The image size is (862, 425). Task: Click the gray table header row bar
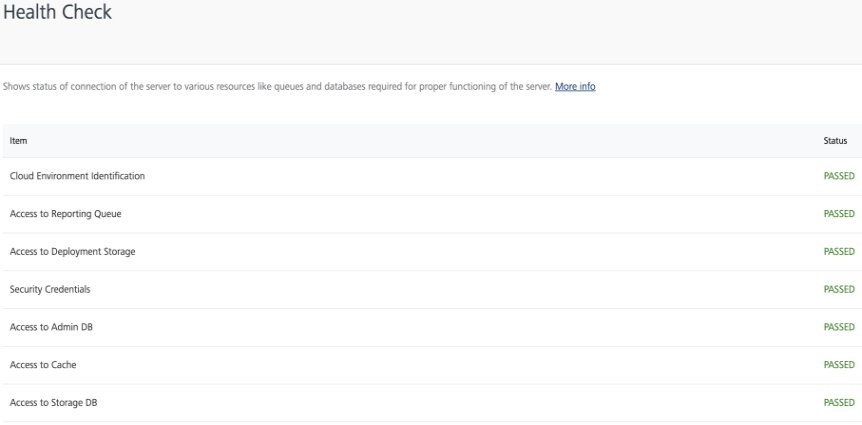tap(430, 141)
